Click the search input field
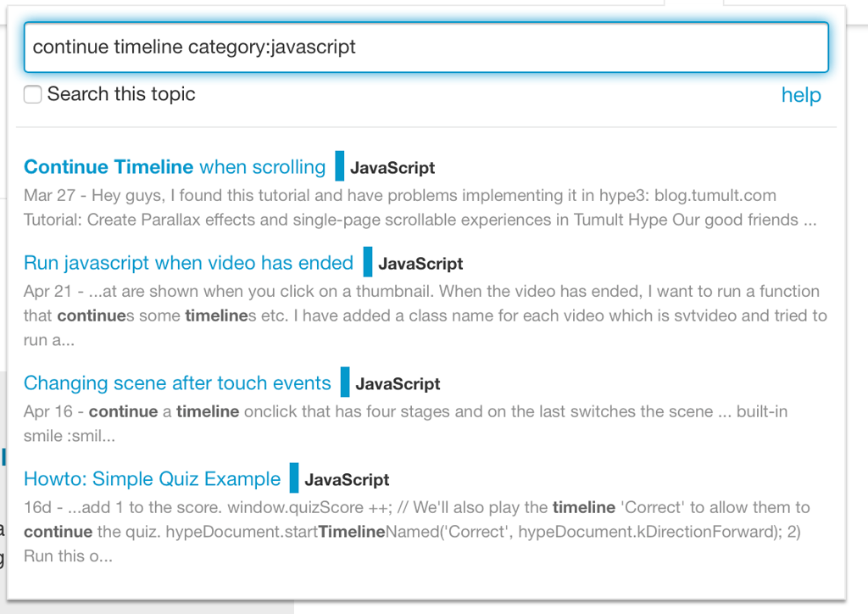Image resolution: width=868 pixels, height=614 pixels. coord(426,47)
